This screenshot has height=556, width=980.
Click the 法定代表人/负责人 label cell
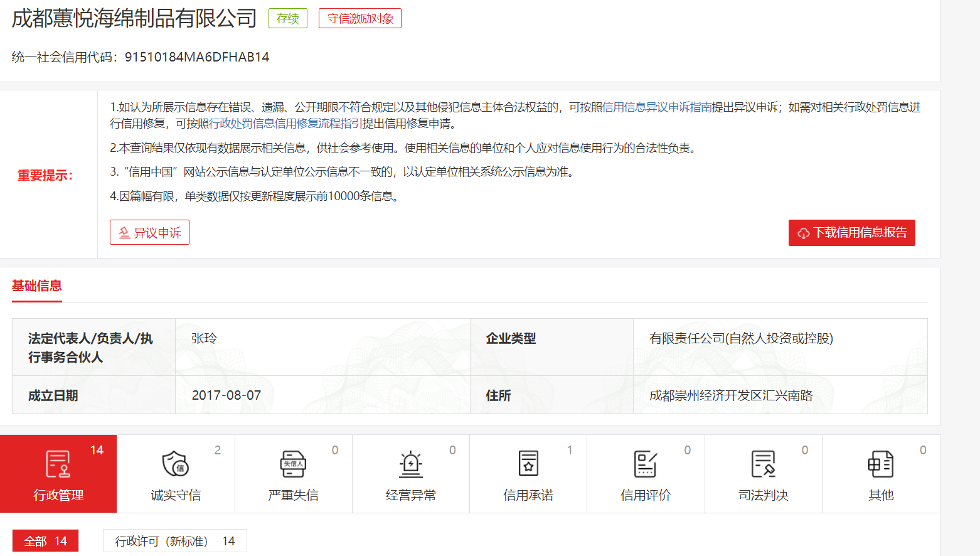(93, 347)
